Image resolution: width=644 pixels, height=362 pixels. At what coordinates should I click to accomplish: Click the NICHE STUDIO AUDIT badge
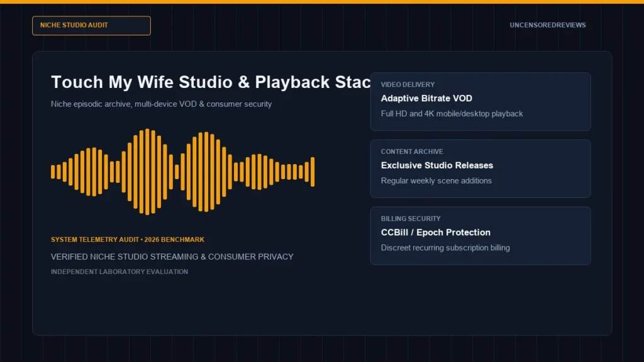[91, 25]
